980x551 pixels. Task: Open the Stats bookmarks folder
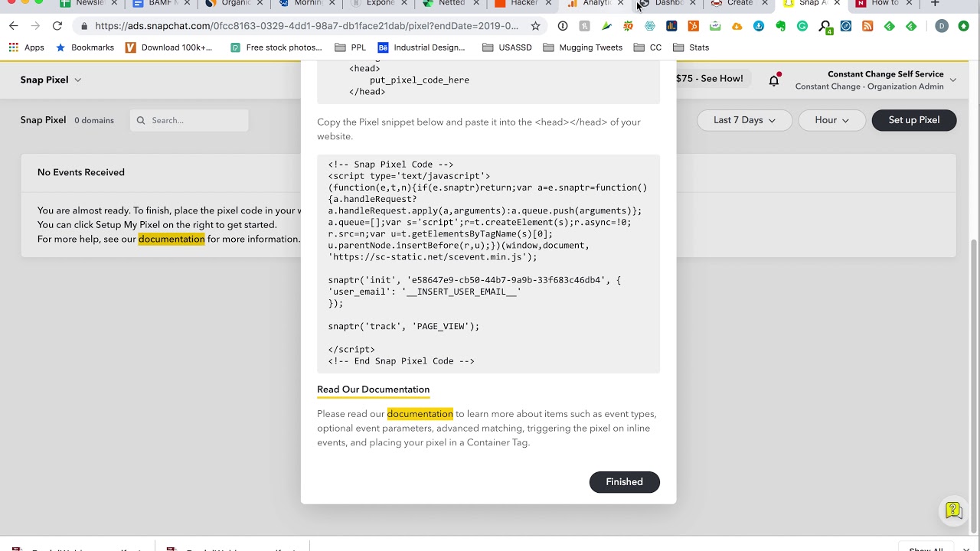point(691,47)
